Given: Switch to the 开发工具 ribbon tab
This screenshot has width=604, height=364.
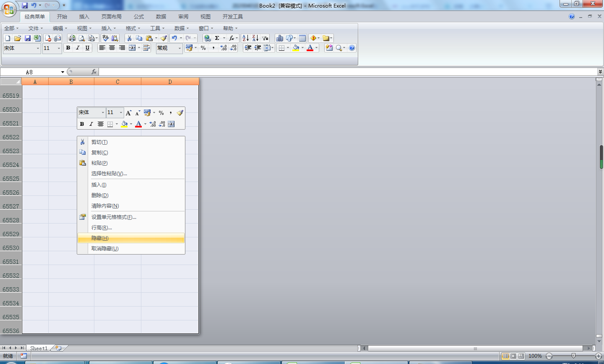Looking at the screenshot, I should 233,17.
